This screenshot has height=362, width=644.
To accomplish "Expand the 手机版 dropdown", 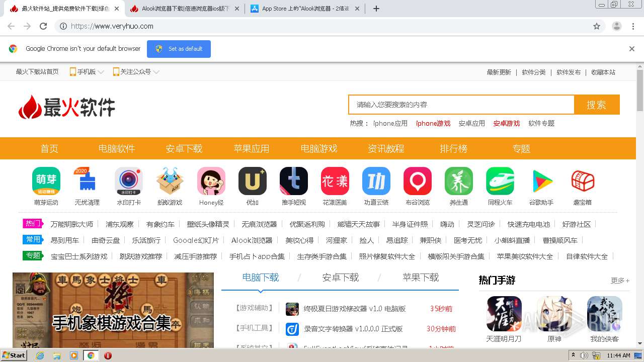I will (x=87, y=72).
